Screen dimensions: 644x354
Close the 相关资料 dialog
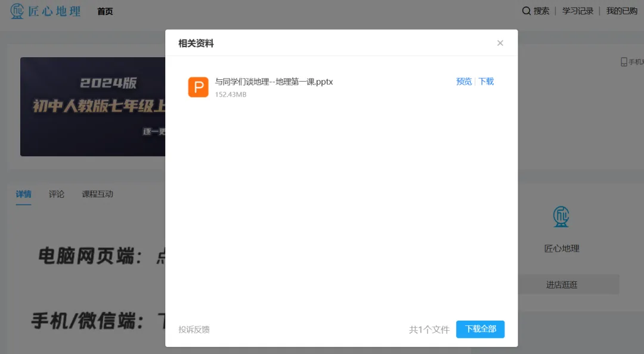click(x=500, y=42)
